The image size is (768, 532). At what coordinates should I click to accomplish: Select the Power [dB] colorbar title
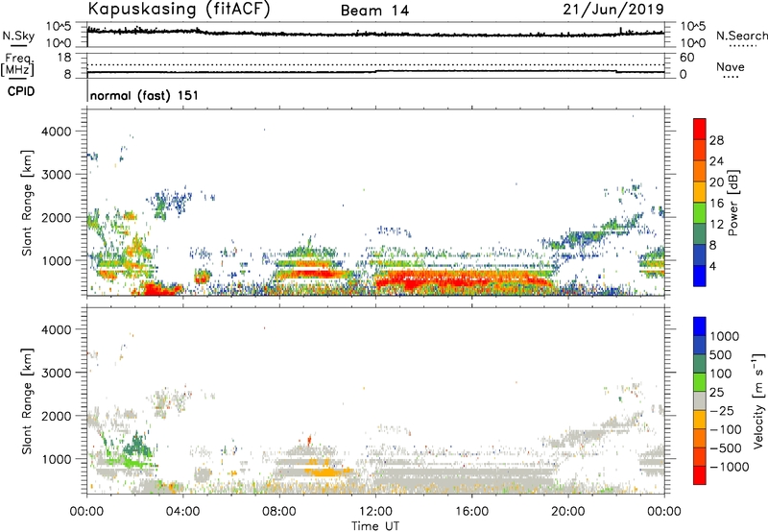[x=732, y=203]
